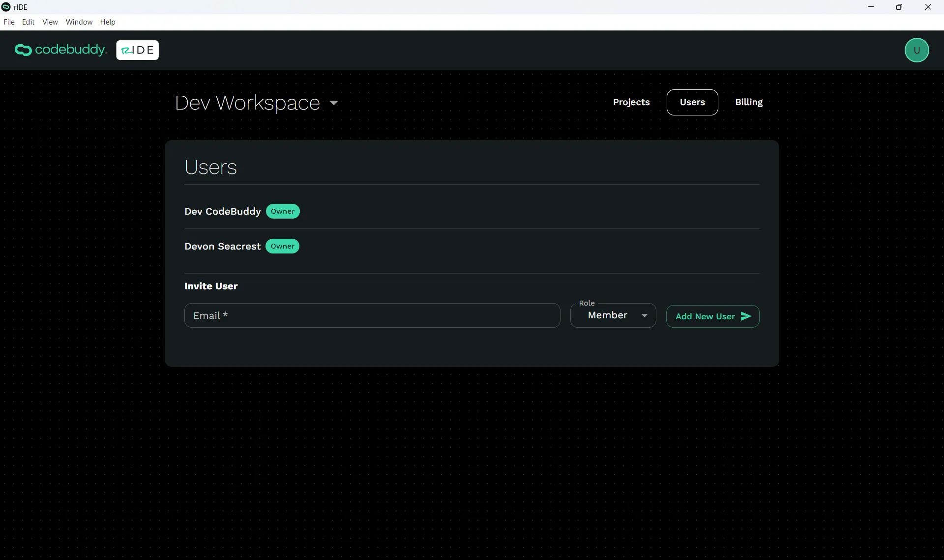
Task: Click the Users panel heading
Action: pyautogui.click(x=210, y=167)
